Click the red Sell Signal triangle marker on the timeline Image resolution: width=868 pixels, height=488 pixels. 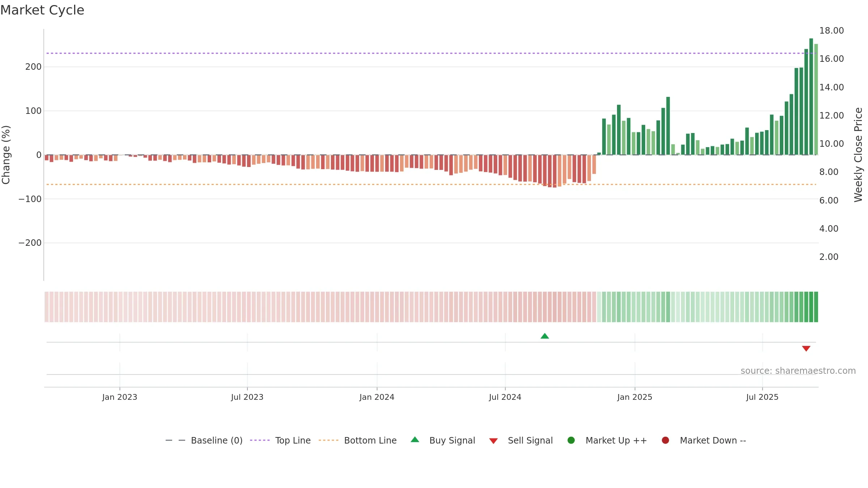coord(806,348)
